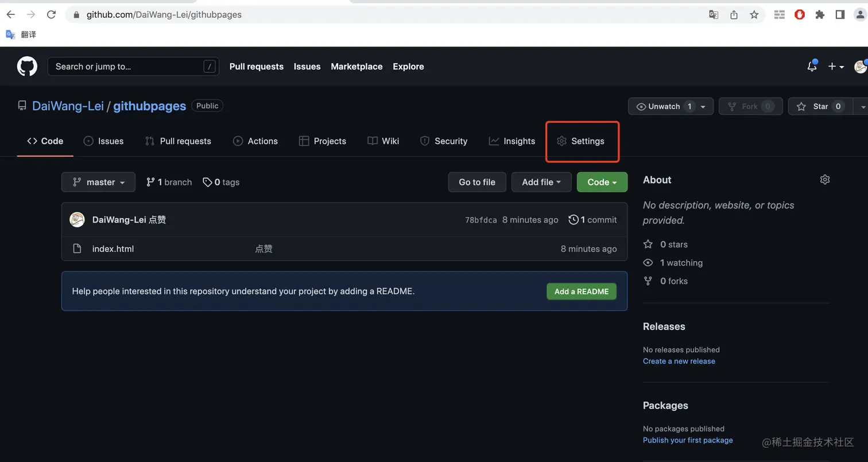Click the lock icon in address bar

[x=76, y=15]
